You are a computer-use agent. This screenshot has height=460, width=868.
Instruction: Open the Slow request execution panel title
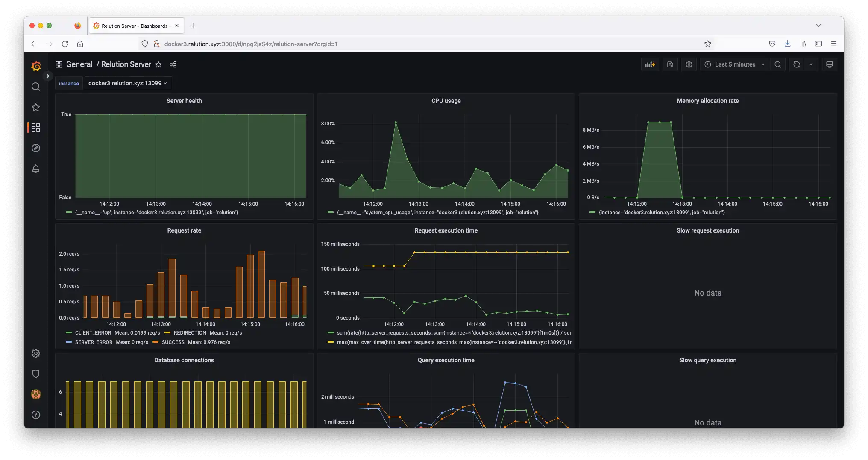(x=708, y=230)
